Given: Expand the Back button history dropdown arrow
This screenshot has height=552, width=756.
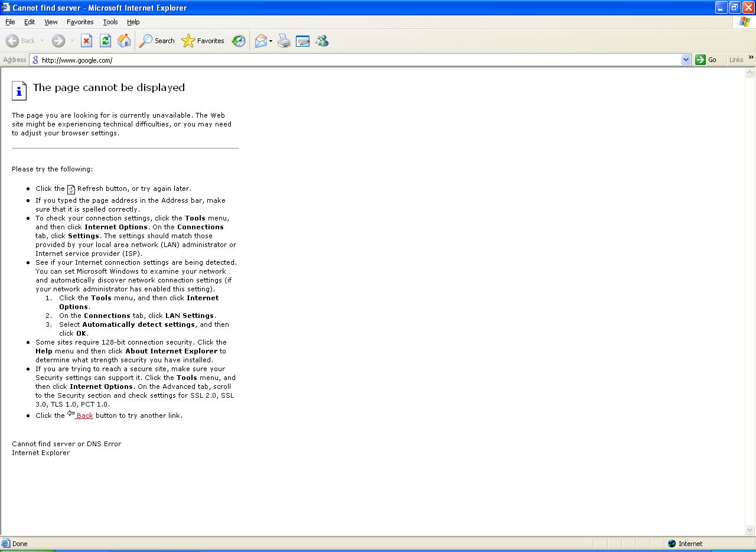Looking at the screenshot, I should pyautogui.click(x=42, y=41).
